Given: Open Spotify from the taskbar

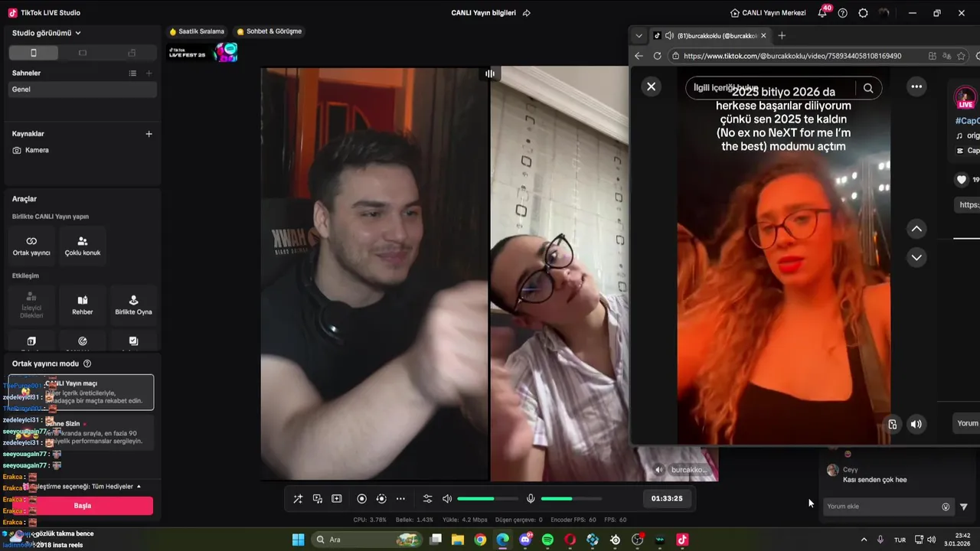Looking at the screenshot, I should click(x=547, y=540).
